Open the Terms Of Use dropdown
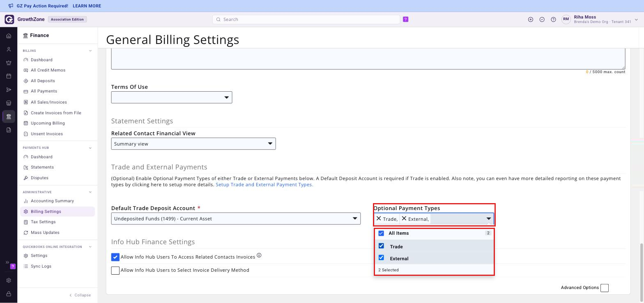The height and width of the screenshot is (303, 644). pos(172,97)
